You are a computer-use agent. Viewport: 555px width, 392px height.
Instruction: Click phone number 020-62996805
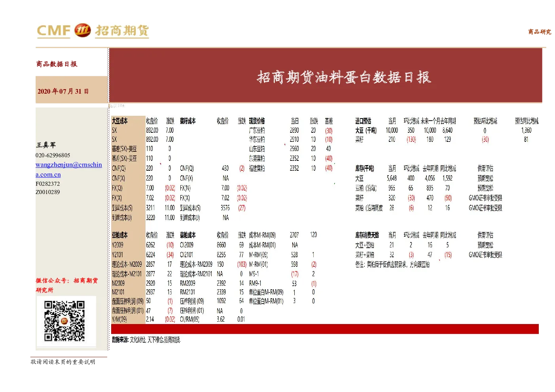[x=53, y=155]
